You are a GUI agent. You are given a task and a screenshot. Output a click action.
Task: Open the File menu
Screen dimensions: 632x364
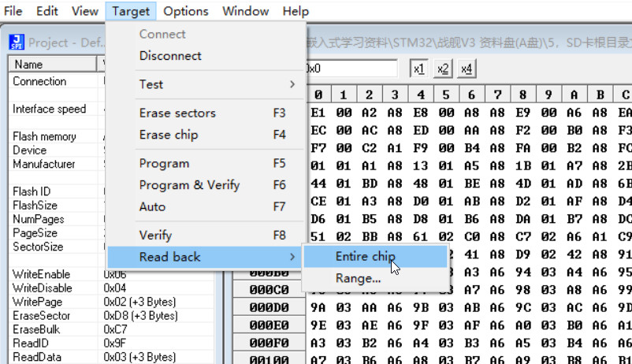point(13,11)
